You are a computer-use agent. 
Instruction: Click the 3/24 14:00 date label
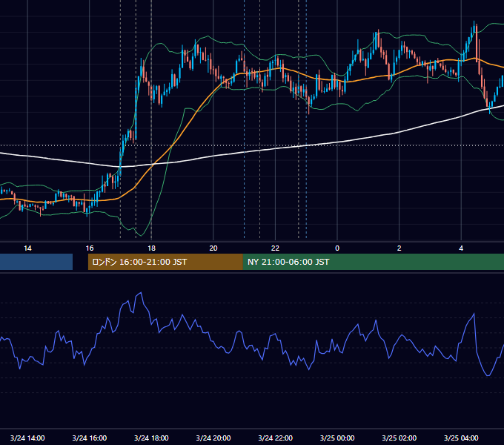[27, 438]
